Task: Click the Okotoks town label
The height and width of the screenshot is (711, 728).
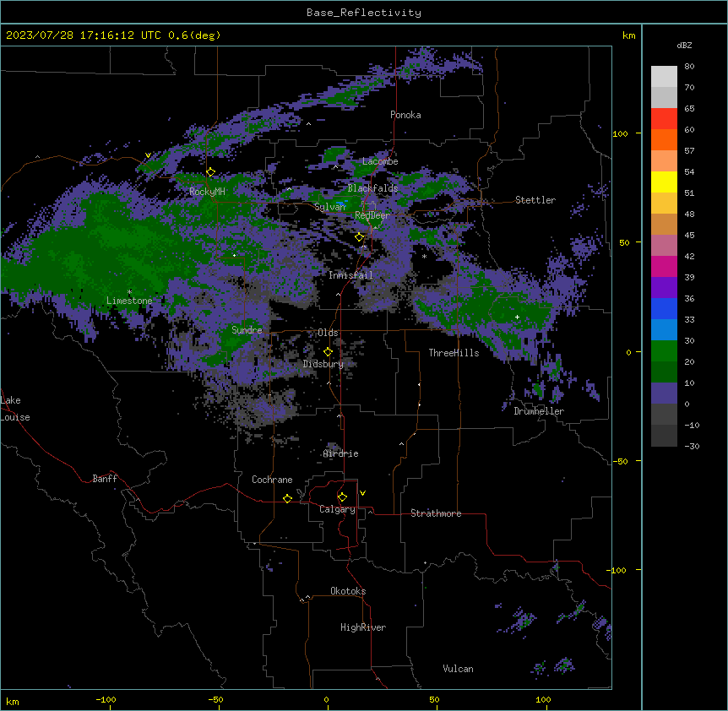Action: (348, 591)
